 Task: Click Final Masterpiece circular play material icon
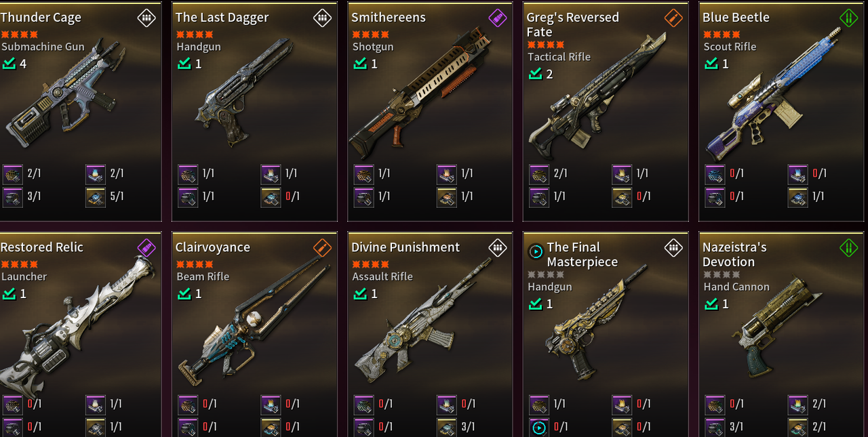(x=539, y=428)
